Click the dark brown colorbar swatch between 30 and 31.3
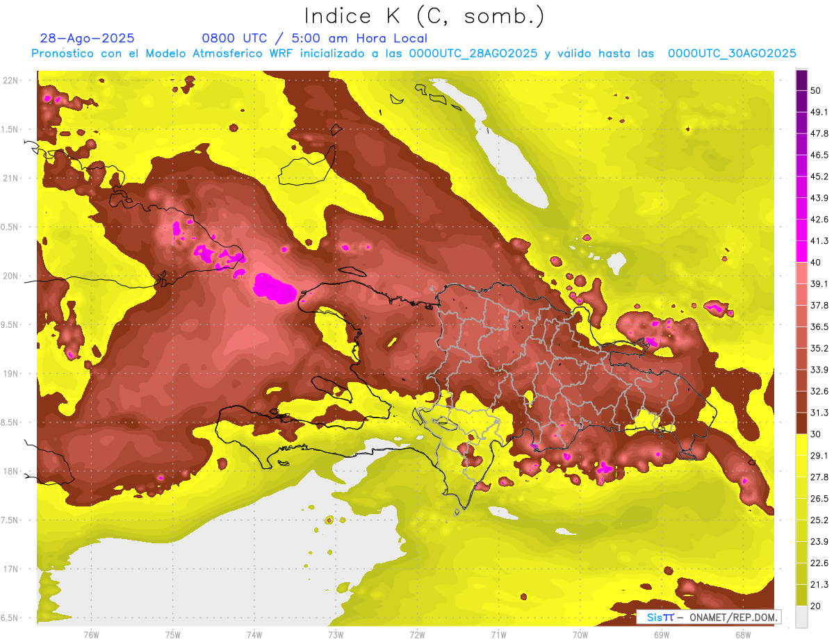The image size is (834, 644). pos(801,423)
